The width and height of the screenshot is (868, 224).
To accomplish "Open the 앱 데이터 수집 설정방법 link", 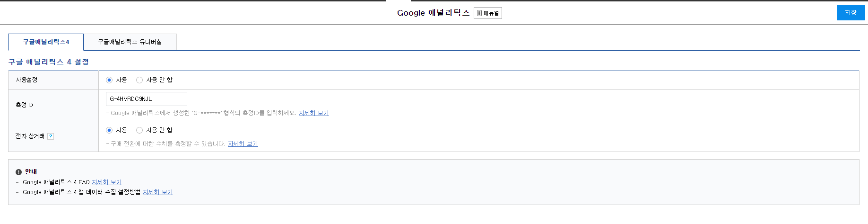I will (158, 192).
